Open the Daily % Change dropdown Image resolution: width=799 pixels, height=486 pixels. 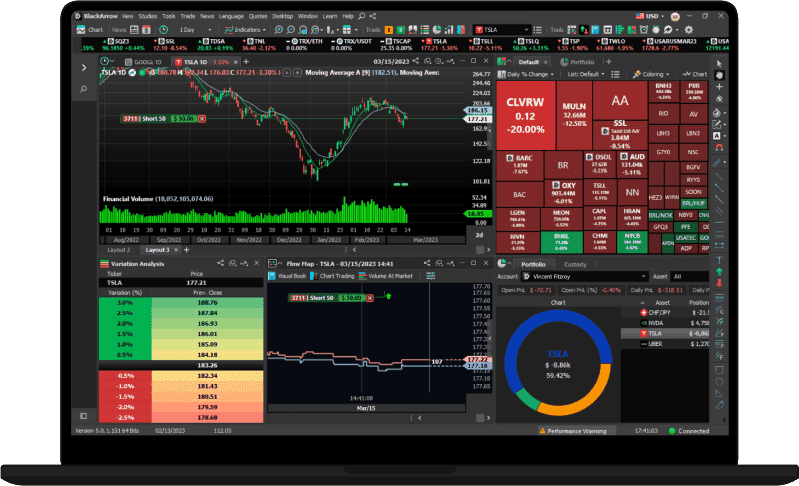[x=526, y=74]
